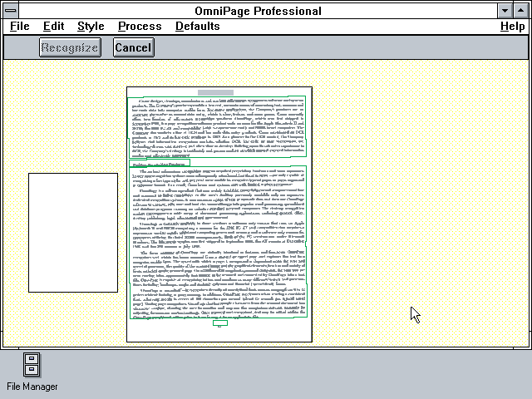Open the Edit menu

click(x=53, y=26)
